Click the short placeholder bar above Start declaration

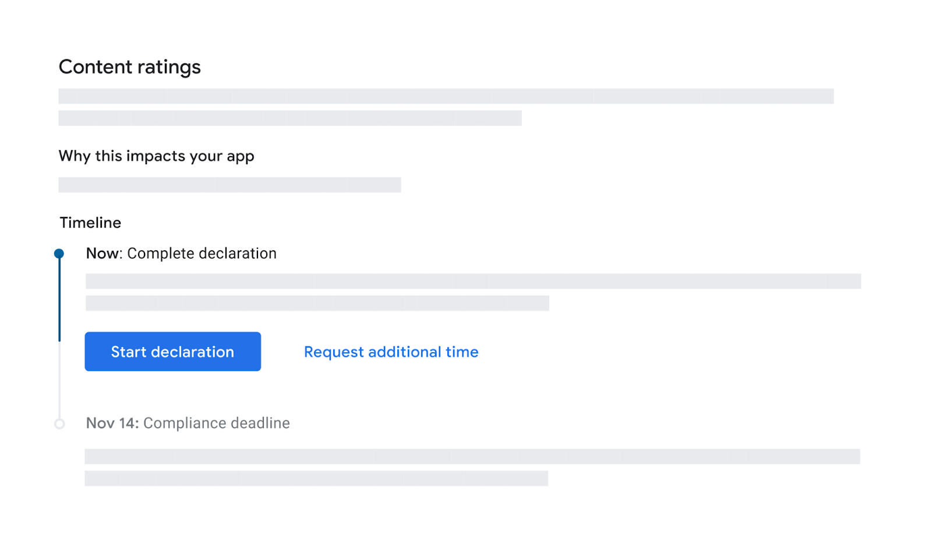pos(317,303)
